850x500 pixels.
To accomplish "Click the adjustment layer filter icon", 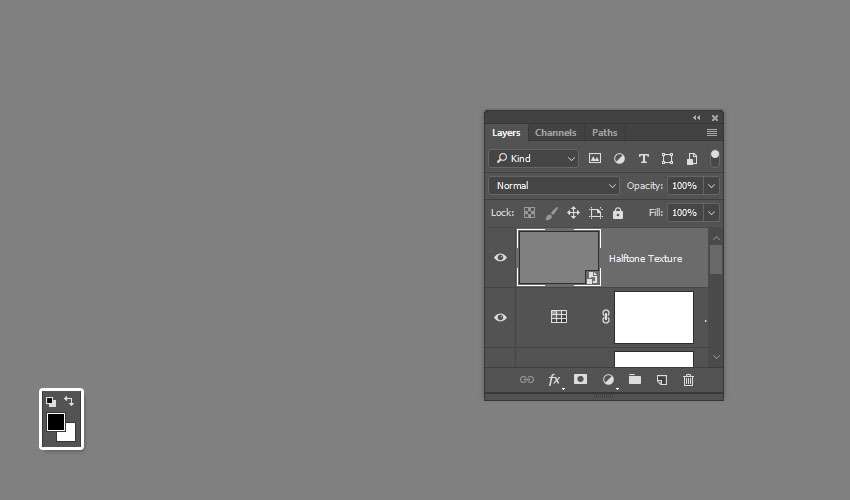I will coord(619,159).
